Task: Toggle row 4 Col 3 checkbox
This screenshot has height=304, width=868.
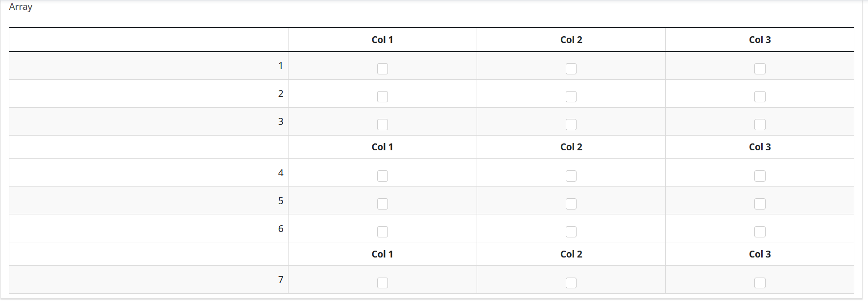Action: tap(760, 176)
